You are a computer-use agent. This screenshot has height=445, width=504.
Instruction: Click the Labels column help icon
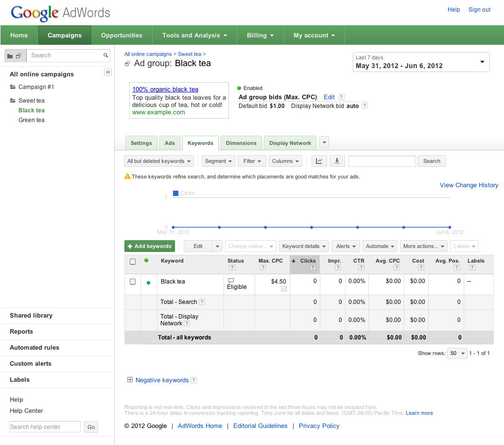pos(472,267)
